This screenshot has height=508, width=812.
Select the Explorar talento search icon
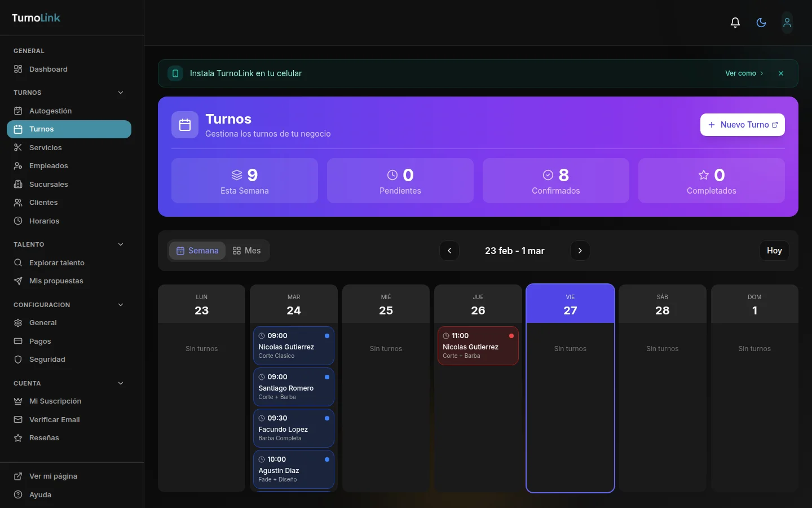point(19,262)
